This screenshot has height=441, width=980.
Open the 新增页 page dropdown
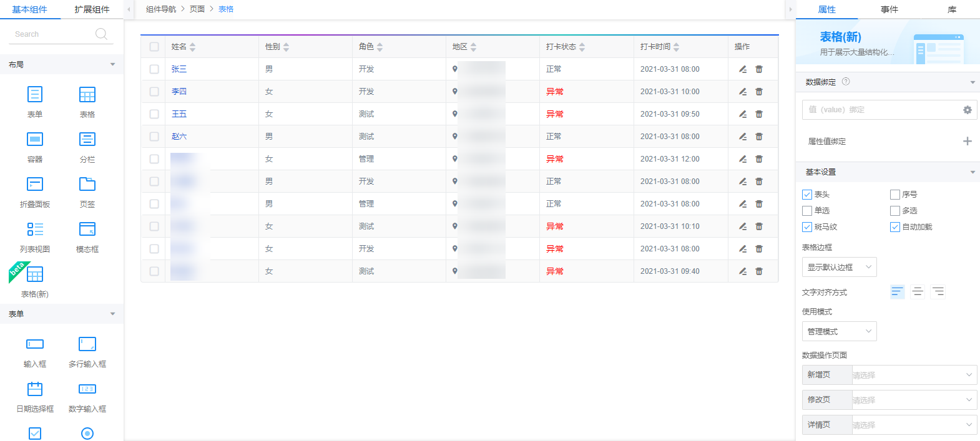pyautogui.click(x=914, y=375)
